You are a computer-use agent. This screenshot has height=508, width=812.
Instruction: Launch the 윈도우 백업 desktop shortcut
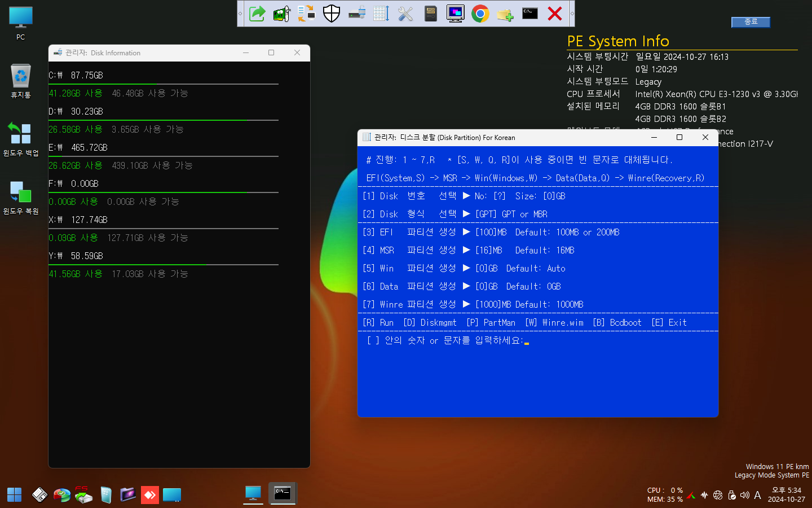click(x=21, y=139)
